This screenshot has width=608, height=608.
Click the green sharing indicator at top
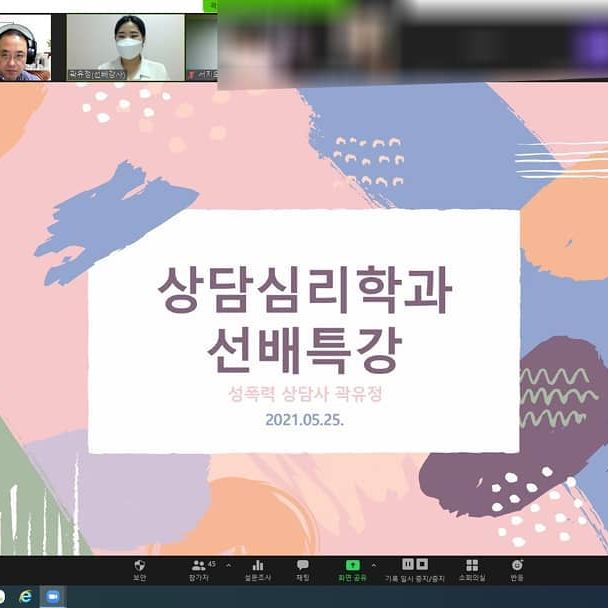(210, 5)
